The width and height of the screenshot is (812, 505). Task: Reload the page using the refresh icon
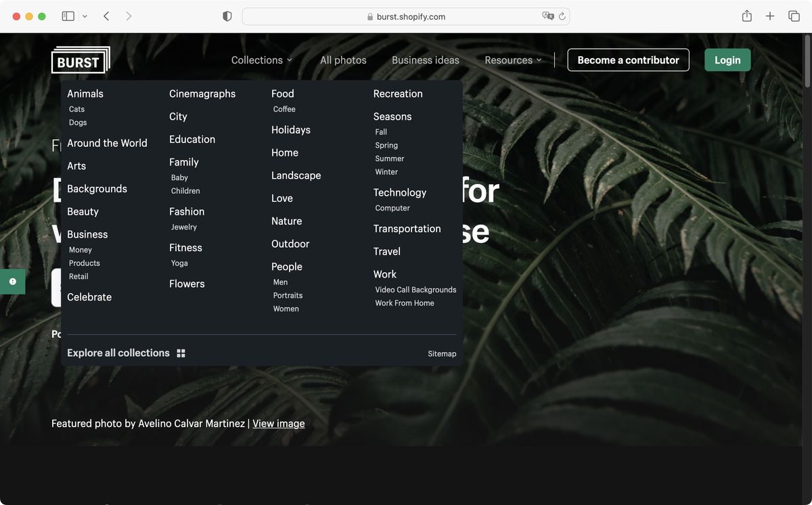click(x=562, y=16)
